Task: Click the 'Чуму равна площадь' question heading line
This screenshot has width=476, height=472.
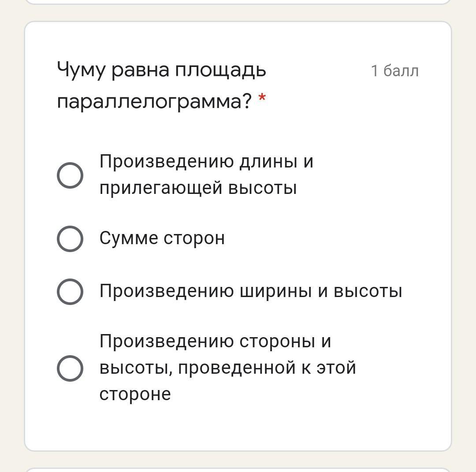Action: [x=161, y=71]
